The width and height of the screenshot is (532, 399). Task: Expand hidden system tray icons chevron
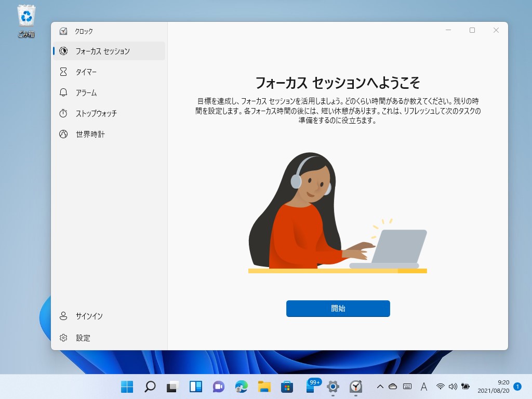[379, 387]
